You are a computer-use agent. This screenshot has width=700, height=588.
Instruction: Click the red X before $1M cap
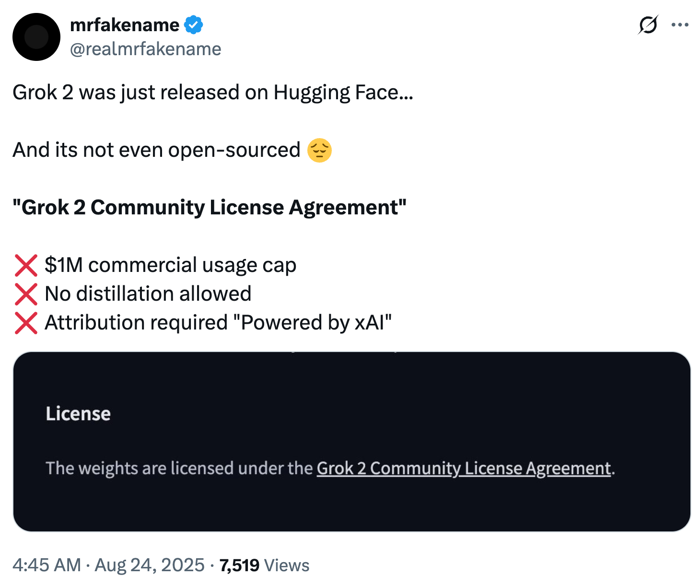coord(26,265)
